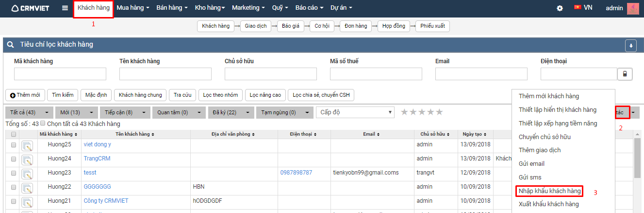Click the admin user avatar

pos(633,8)
